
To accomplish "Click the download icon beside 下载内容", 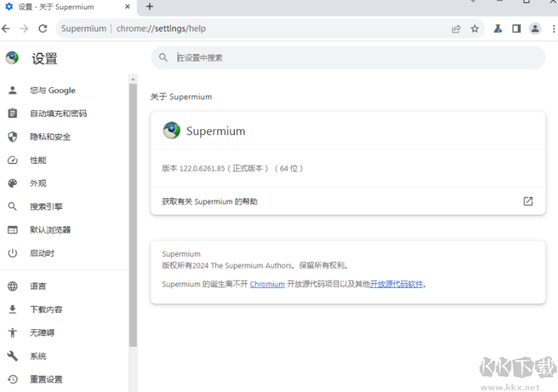I will tap(12, 310).
